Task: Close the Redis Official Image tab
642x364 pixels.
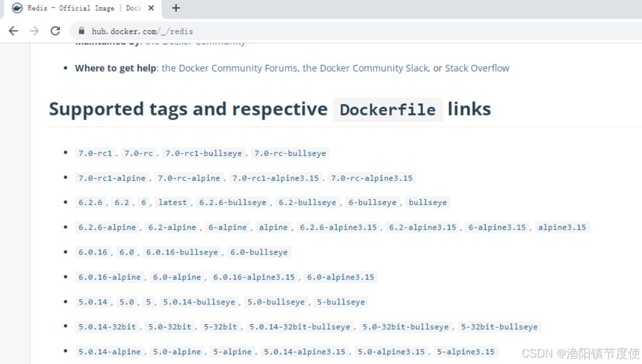Action: pyautogui.click(x=151, y=8)
